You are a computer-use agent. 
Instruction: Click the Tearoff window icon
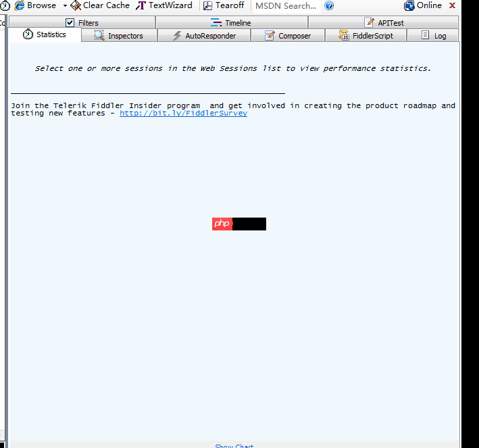click(x=207, y=5)
